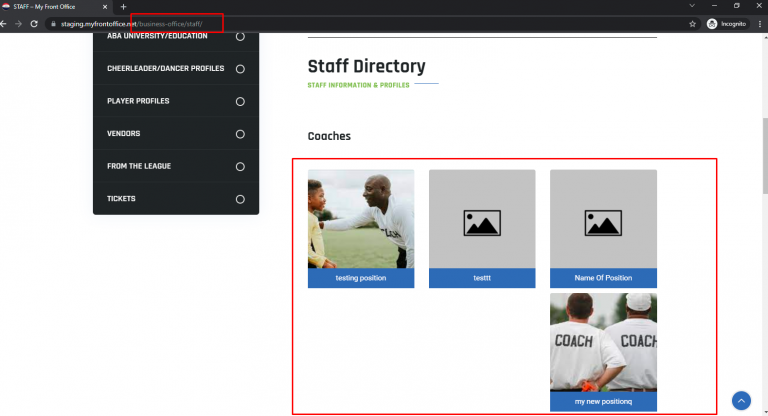Open a new tab with plus icon
The width and height of the screenshot is (768, 416).
(123, 7)
